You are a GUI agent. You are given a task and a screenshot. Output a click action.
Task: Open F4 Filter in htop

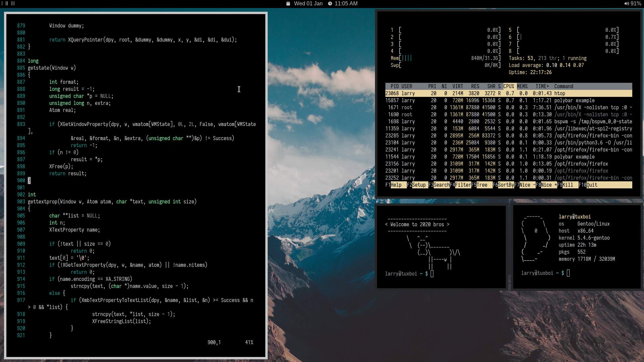[463, 185]
